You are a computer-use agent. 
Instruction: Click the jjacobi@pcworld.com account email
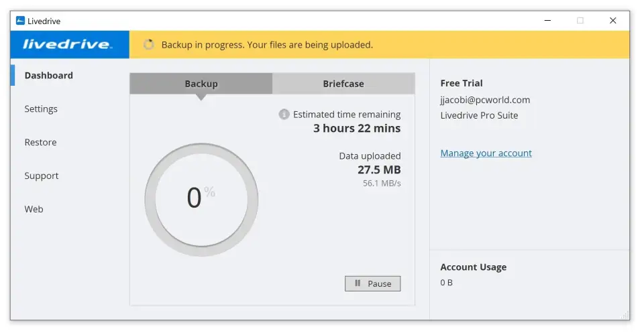point(485,100)
